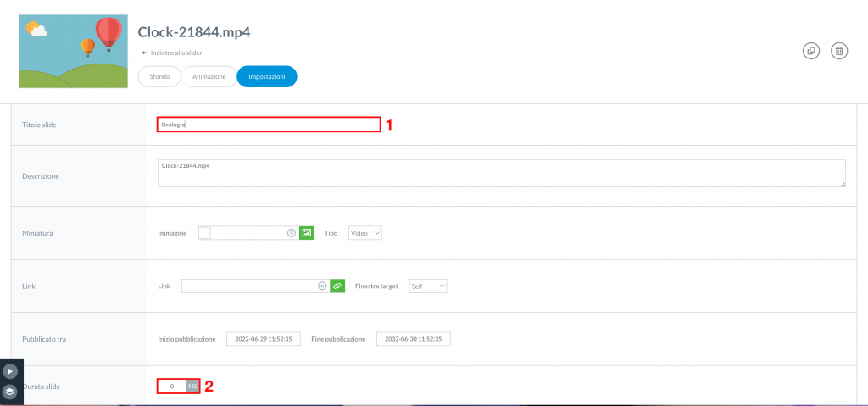Click the Finestra target label
Image resolution: width=868 pixels, height=406 pixels.
tap(376, 286)
